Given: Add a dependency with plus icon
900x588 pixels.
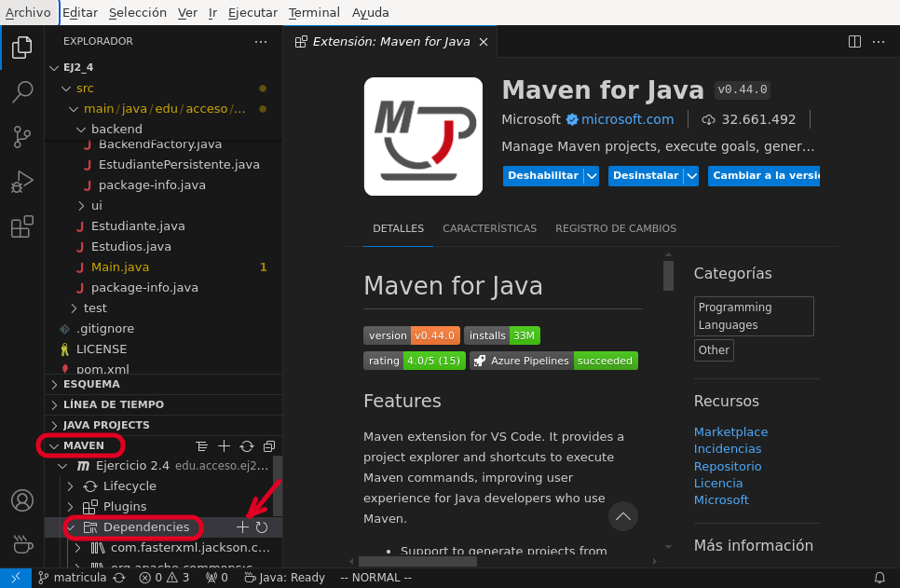Looking at the screenshot, I should pos(242,527).
